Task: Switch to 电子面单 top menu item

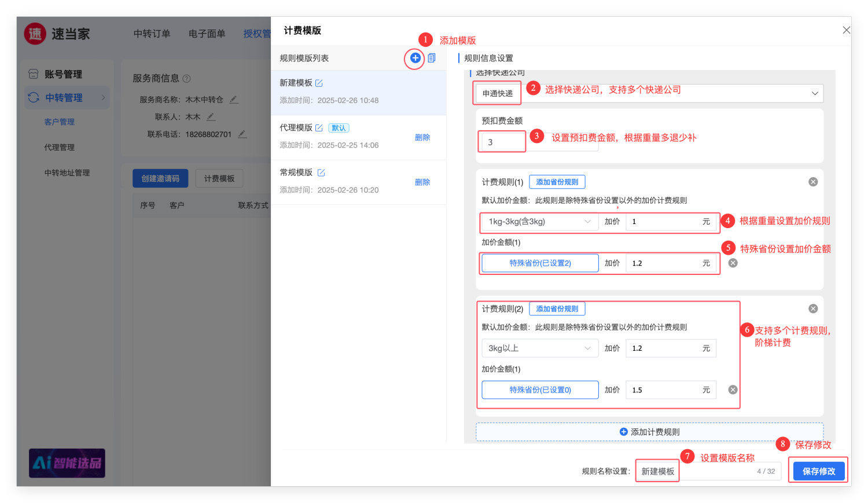Action: point(207,34)
